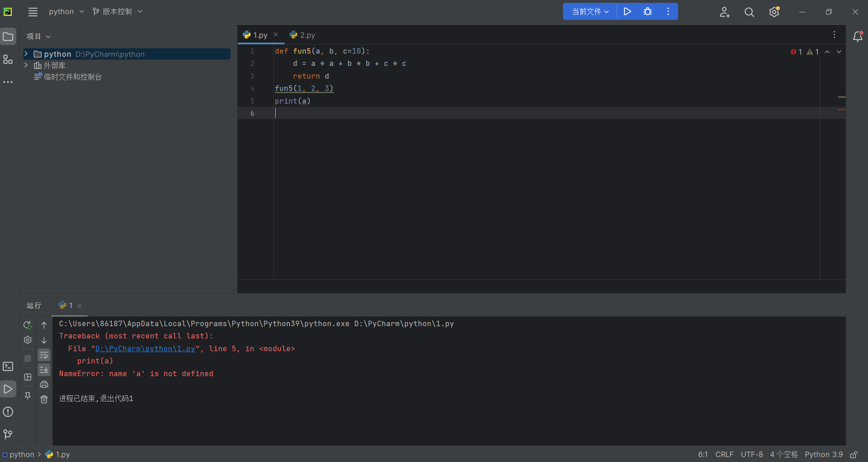
Task: Show more tool windows ellipsis
Action: [8, 82]
